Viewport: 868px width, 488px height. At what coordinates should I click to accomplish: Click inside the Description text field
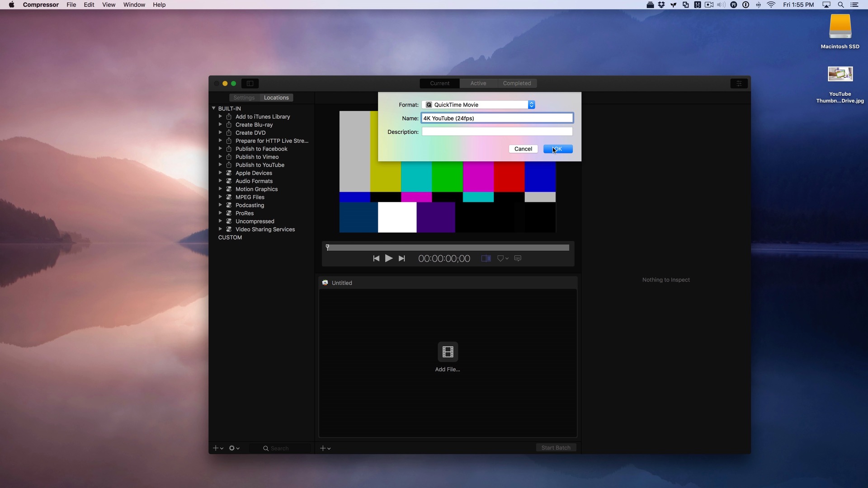497,131
